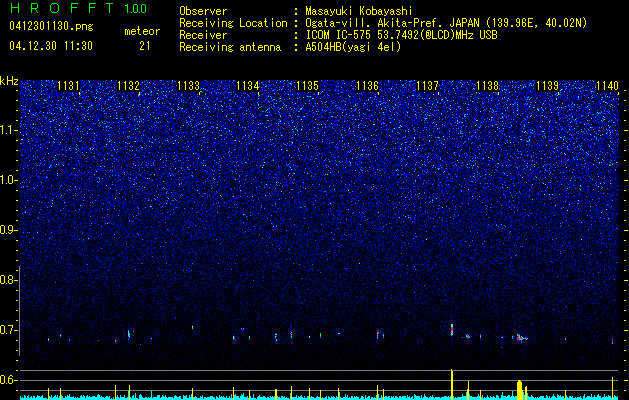
Task: Select the word meteor above the count
Action: [x=142, y=31]
